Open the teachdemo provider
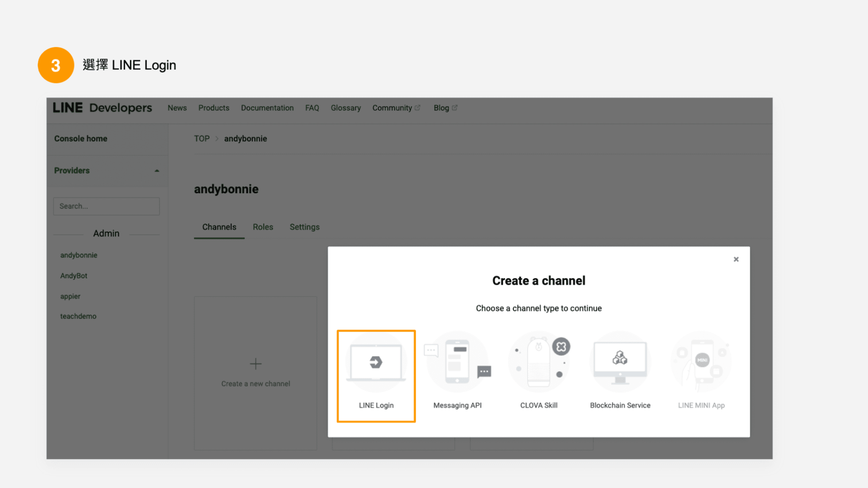868x488 pixels. 78,316
